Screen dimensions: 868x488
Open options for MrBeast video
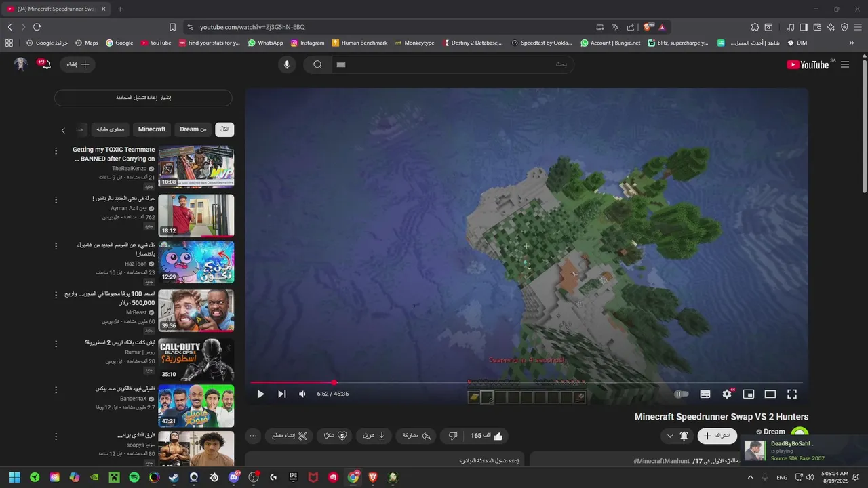pos(56,295)
